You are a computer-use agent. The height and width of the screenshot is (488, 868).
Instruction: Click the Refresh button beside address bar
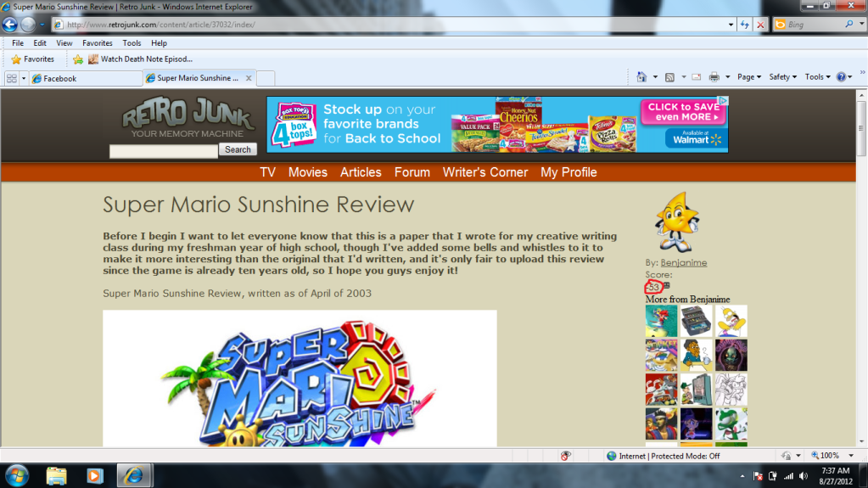[744, 25]
